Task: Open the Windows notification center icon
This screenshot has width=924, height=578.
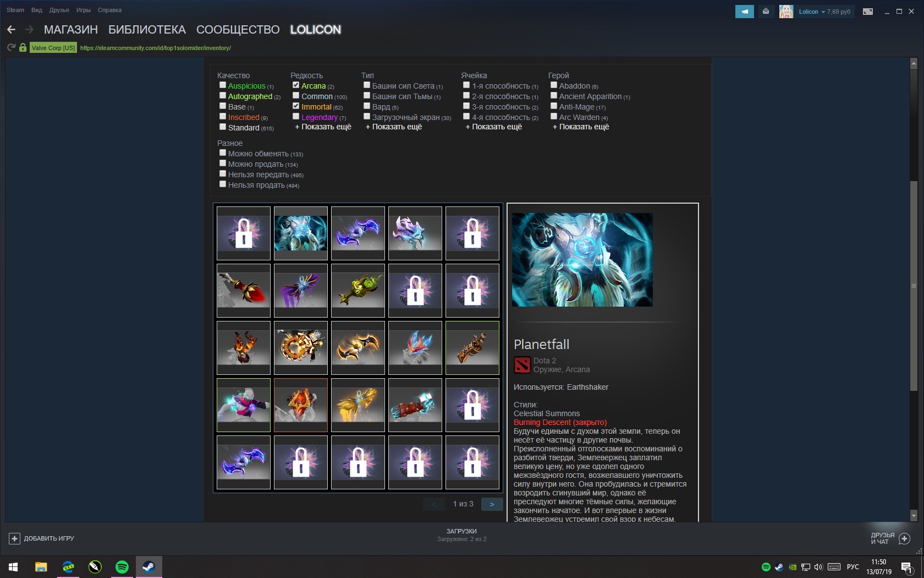Action: point(907,567)
